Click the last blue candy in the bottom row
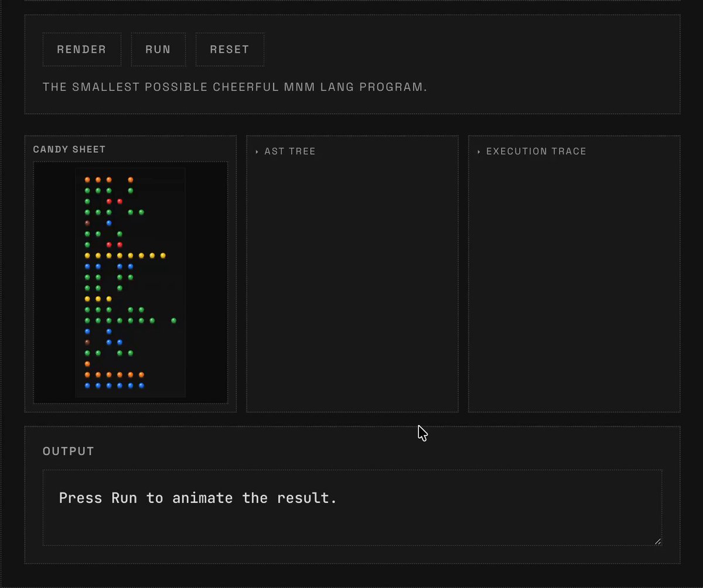The width and height of the screenshot is (703, 588). pyautogui.click(x=141, y=385)
